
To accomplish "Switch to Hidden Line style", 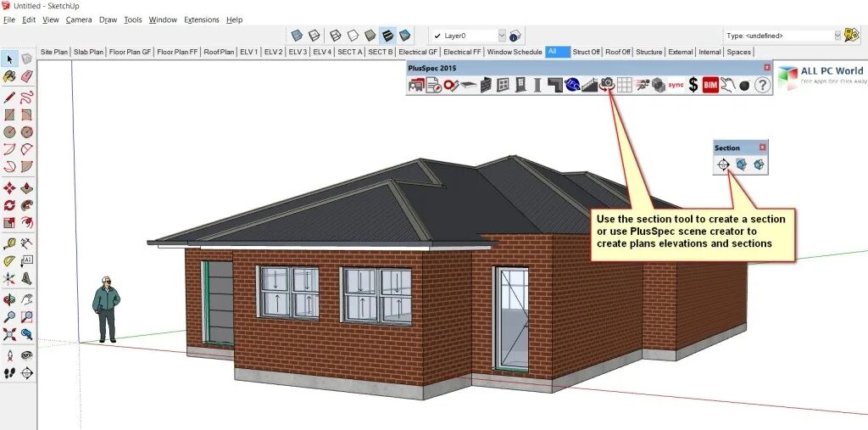I will coord(353,36).
